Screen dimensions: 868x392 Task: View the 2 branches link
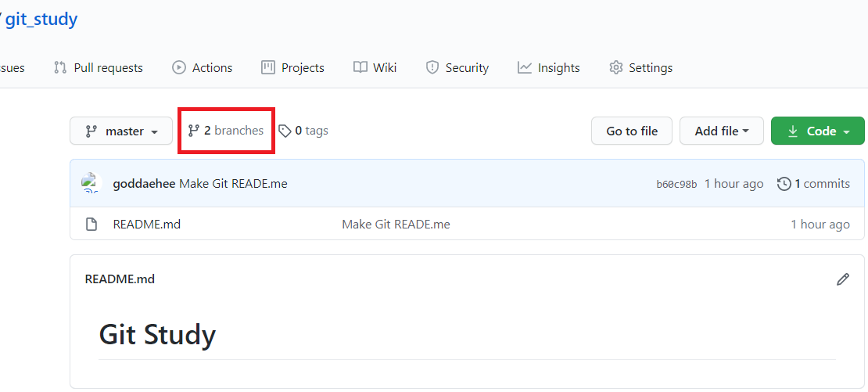226,131
